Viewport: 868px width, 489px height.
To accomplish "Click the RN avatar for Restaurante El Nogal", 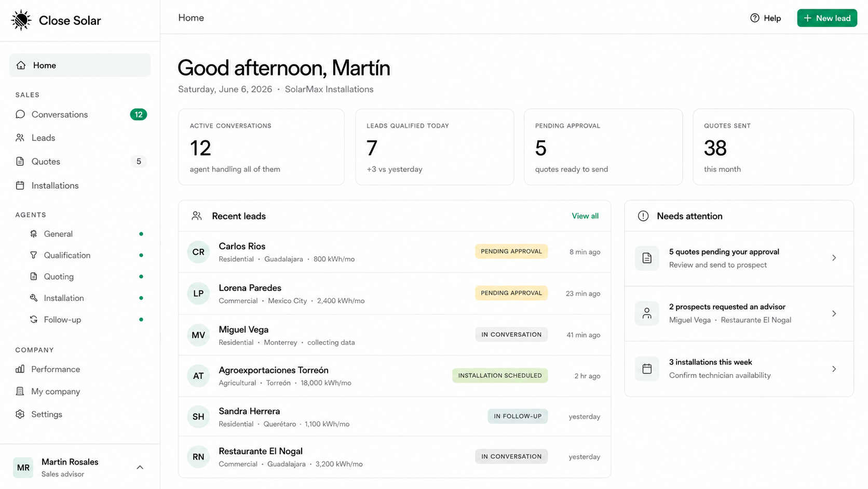I will click(x=198, y=457).
